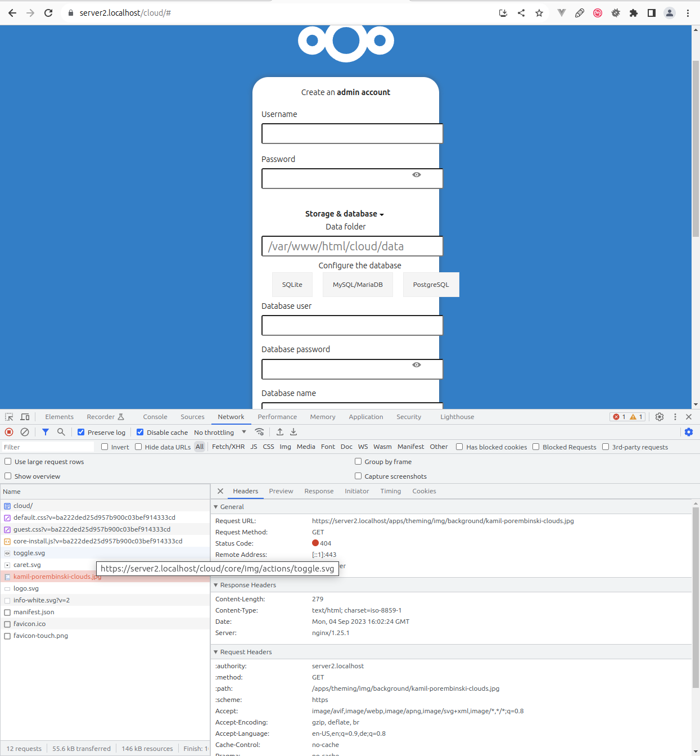
Task: Click the Username input field
Action: click(x=351, y=133)
